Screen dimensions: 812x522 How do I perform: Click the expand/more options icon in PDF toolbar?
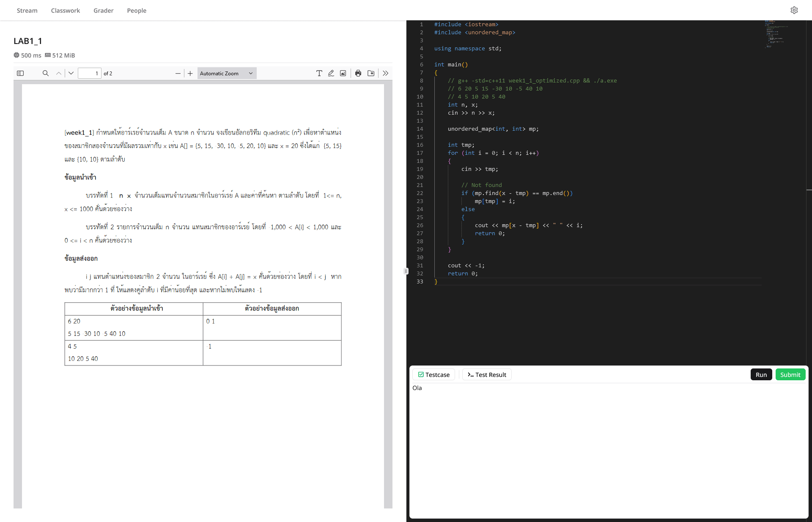click(x=385, y=73)
